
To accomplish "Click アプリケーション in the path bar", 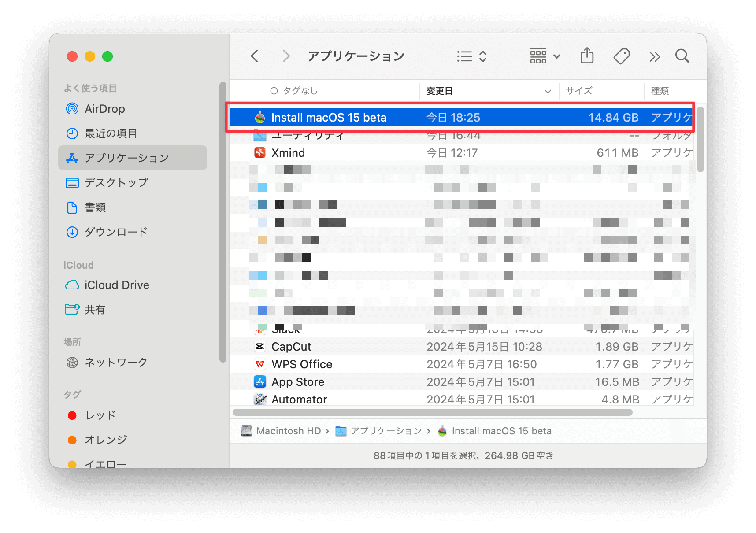I will [379, 431].
